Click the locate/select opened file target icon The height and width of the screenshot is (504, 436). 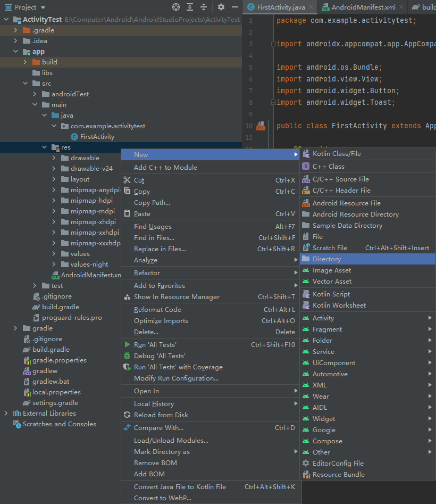[175, 7]
